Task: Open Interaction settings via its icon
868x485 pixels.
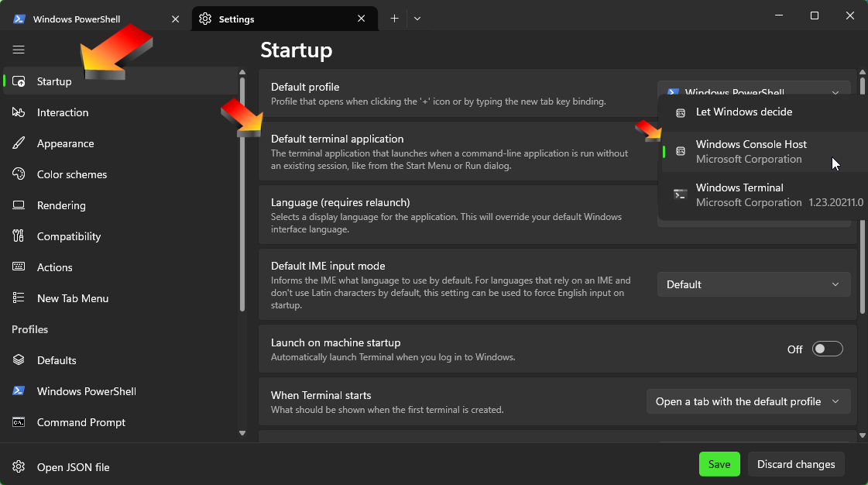Action: [19, 112]
